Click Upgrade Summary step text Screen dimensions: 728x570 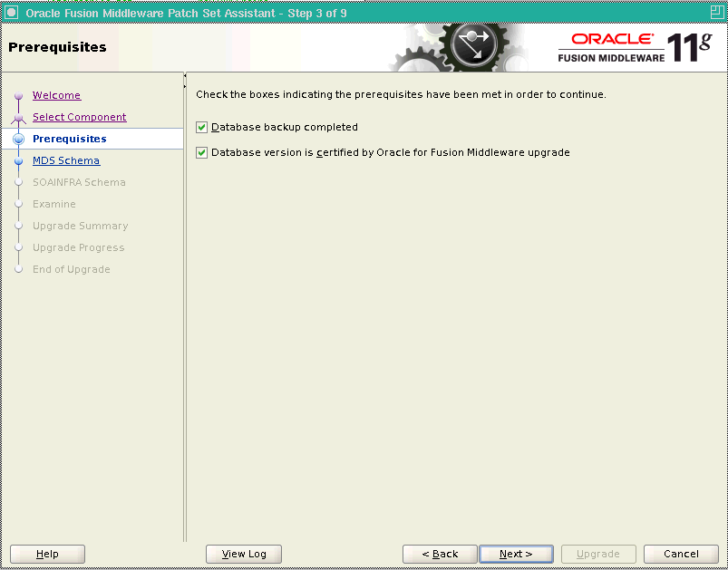pos(81,226)
